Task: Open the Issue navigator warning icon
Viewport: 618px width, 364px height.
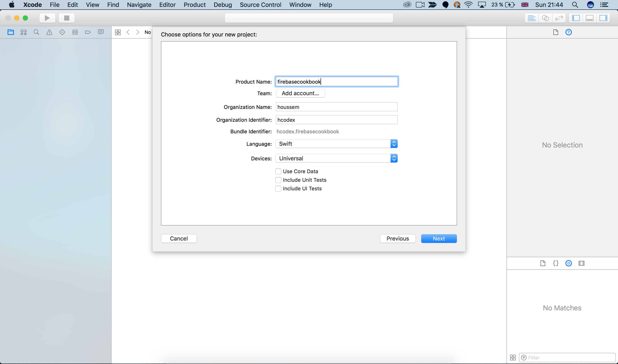Action: 49,32
